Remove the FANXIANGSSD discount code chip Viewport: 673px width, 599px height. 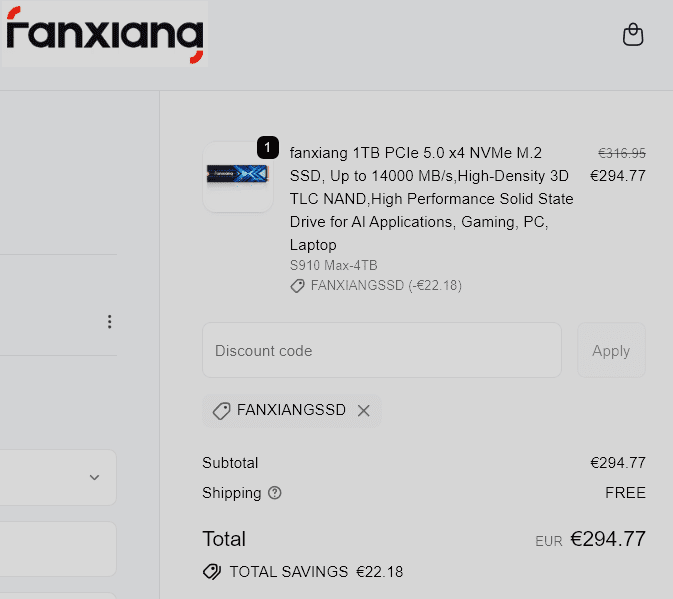tap(364, 411)
